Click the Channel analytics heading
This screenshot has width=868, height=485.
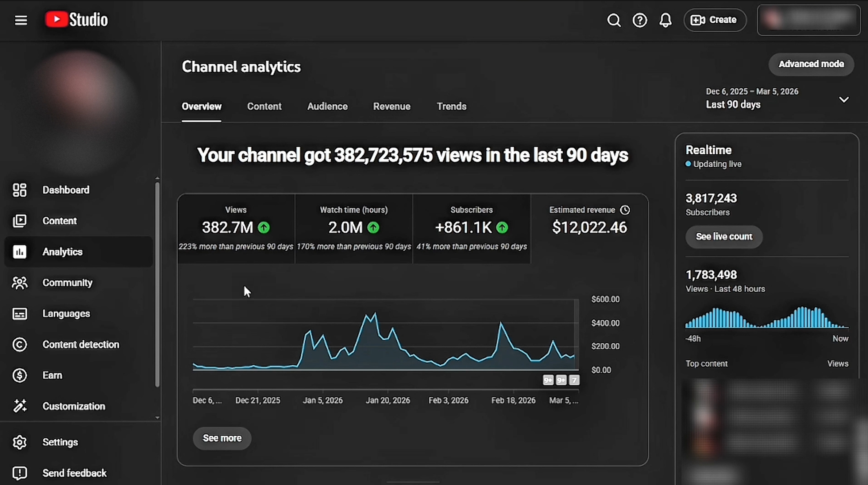pyautogui.click(x=241, y=67)
